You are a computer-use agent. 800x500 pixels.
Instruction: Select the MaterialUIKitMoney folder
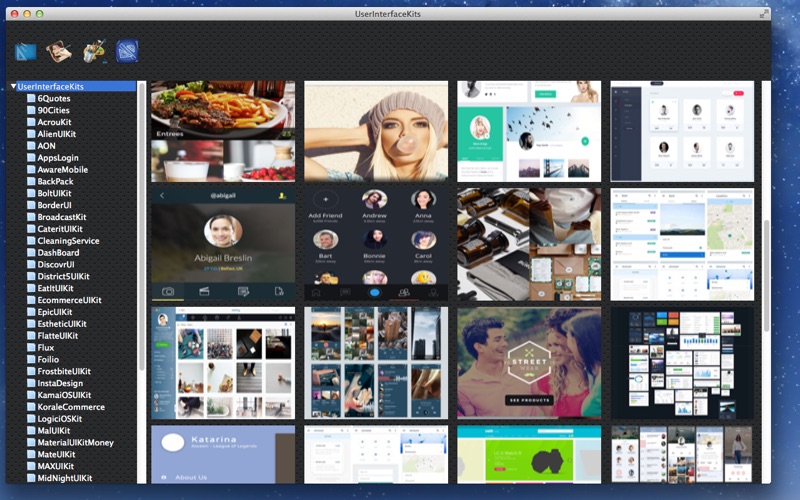(x=75, y=442)
